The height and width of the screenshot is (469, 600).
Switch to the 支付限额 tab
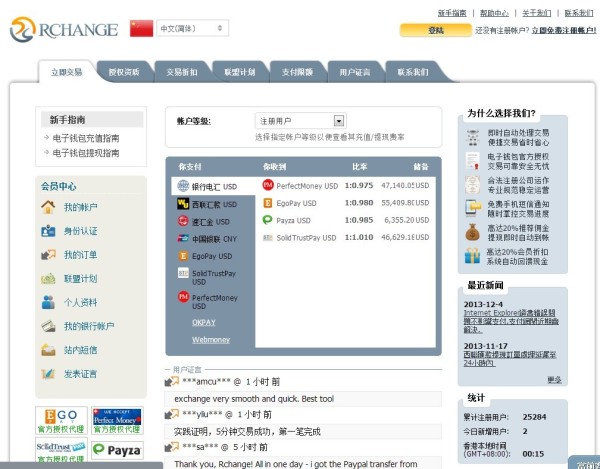point(297,72)
